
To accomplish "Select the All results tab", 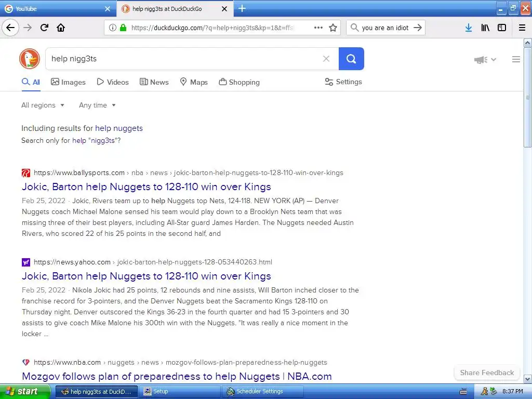I will [x=31, y=82].
